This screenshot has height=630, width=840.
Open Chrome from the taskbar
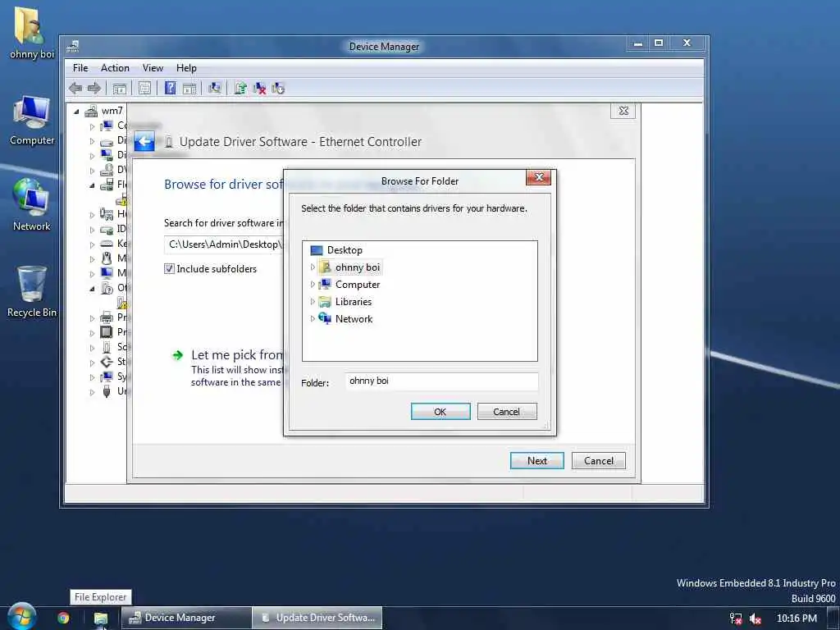(64, 618)
